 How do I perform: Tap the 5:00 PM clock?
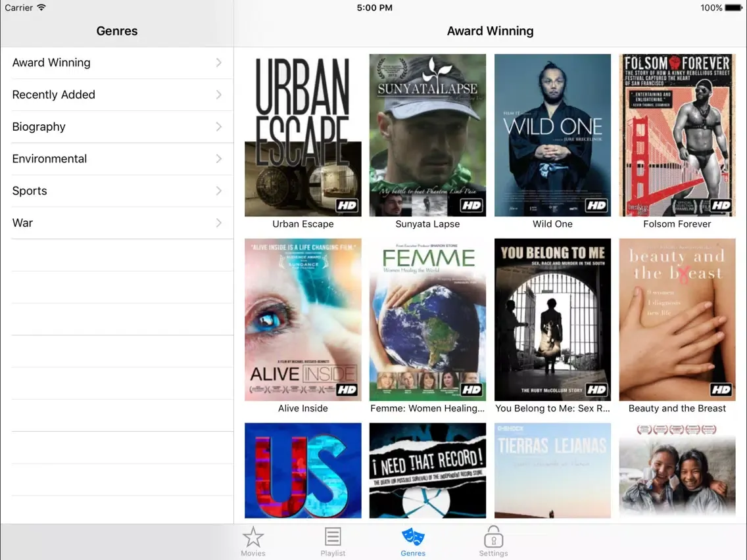coord(374,8)
